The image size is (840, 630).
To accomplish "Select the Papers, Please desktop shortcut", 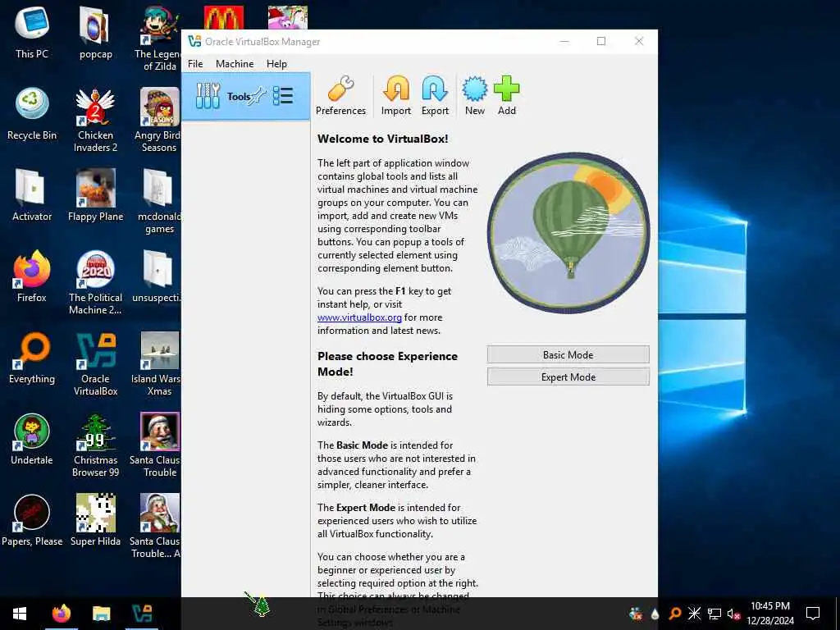I will tap(32, 520).
